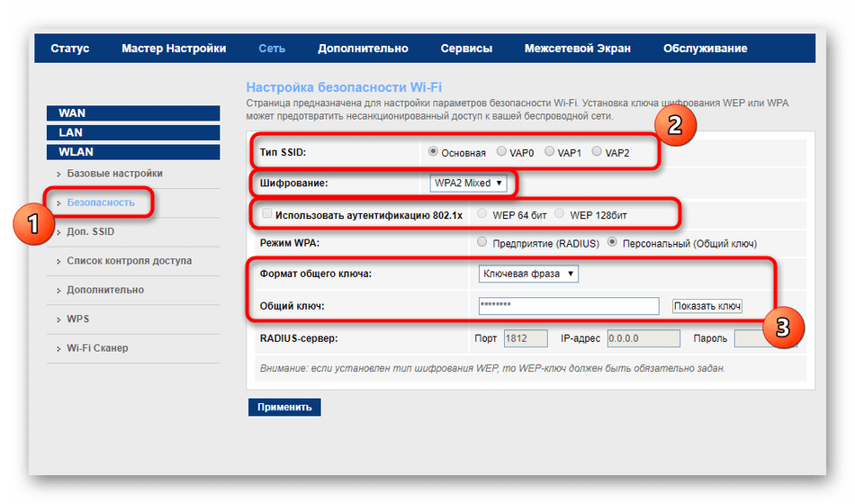Click the RADIUS IP-адрес field
Viewport: 855px width, 504px height.
[x=643, y=338]
